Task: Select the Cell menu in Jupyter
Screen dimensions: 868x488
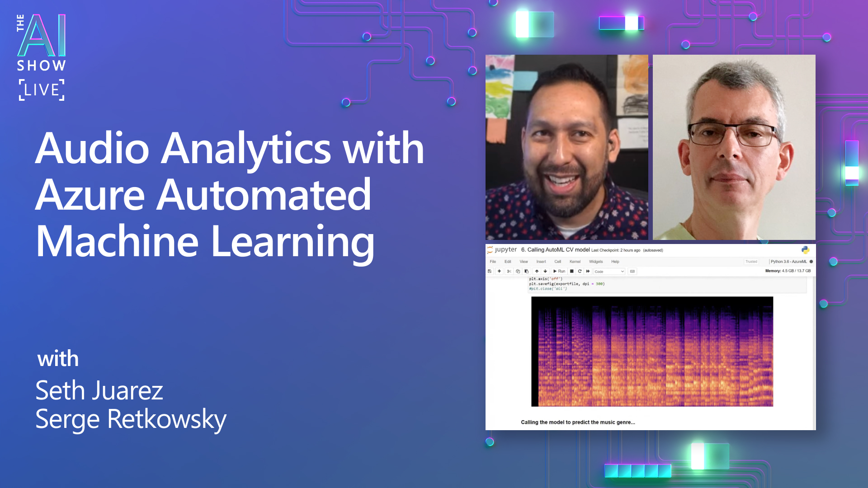Action: coord(559,262)
